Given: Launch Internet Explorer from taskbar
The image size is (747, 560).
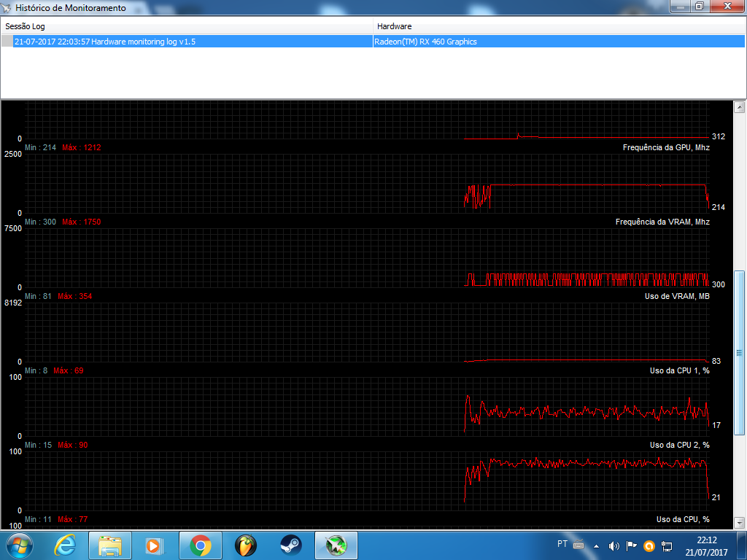Looking at the screenshot, I should (x=65, y=545).
